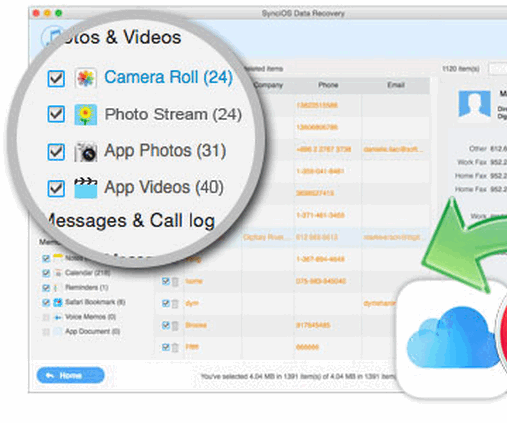
Task: Click the Photo Stream sunflower icon
Action: (x=86, y=114)
